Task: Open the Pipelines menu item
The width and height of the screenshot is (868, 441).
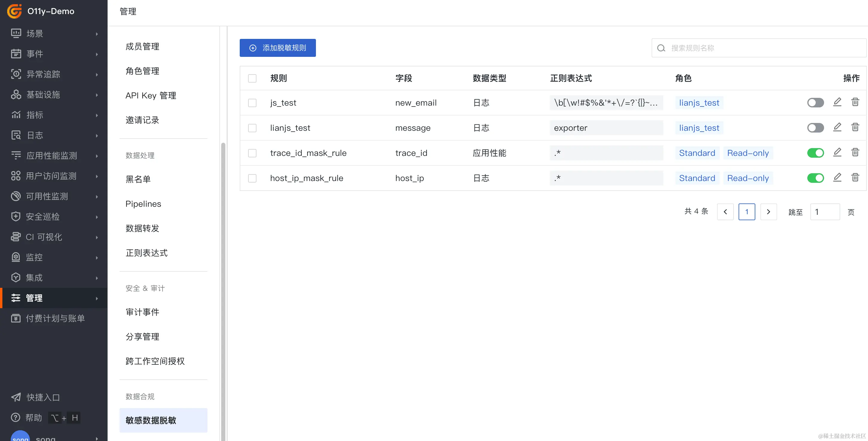Action: coord(143,204)
